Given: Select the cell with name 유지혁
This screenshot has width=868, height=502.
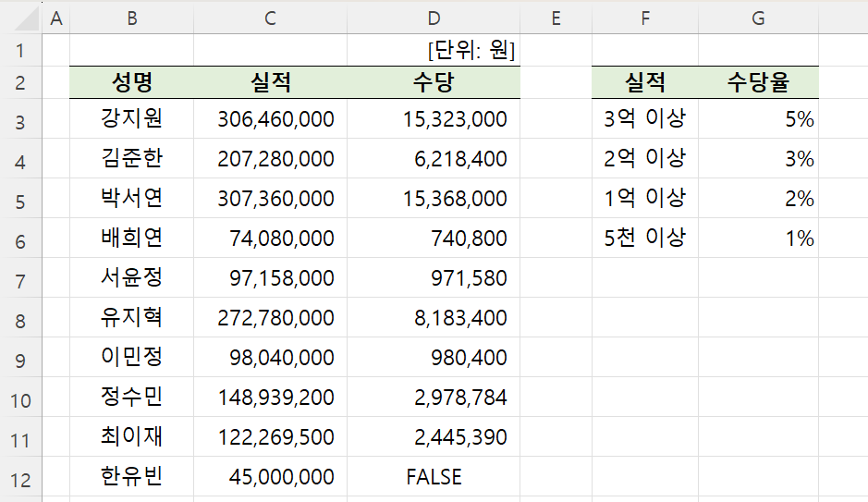Looking at the screenshot, I should [132, 318].
